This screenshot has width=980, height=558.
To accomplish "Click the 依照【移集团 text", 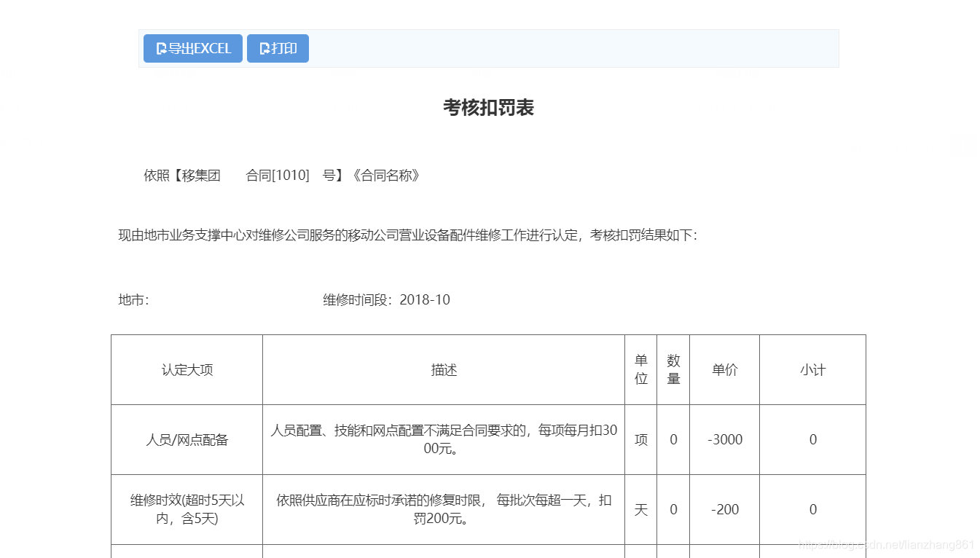I will tap(182, 176).
